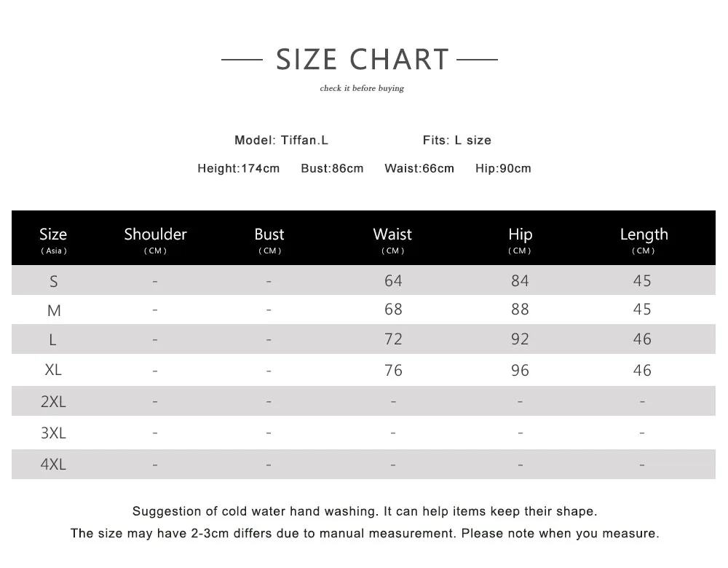The width and height of the screenshot is (728, 568).
Task: Select the S size row label
Action: [x=53, y=281]
